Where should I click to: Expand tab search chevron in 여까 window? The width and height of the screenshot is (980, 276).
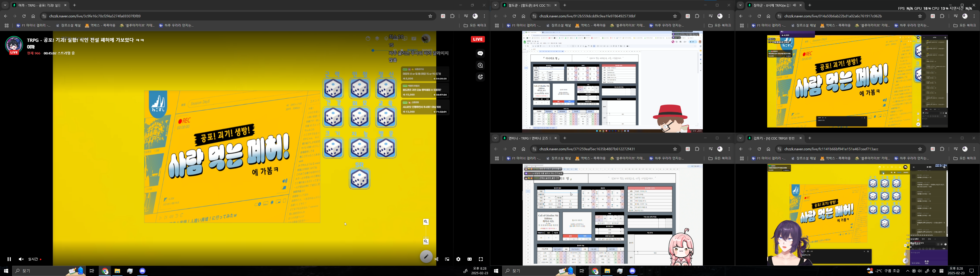point(5,5)
